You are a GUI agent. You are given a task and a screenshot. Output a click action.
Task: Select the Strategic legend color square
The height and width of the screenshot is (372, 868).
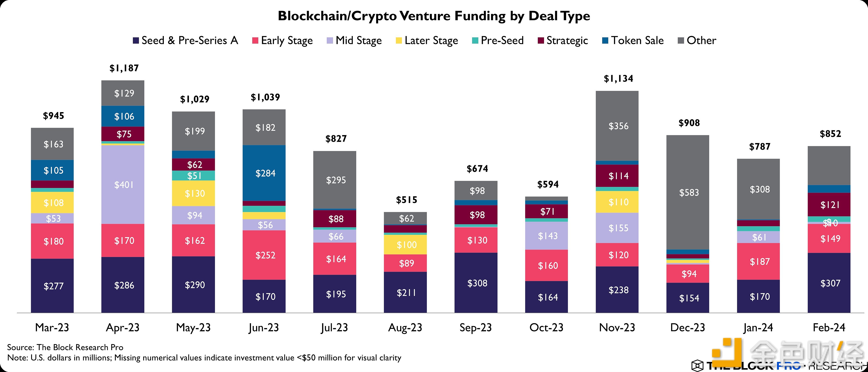[541, 41]
